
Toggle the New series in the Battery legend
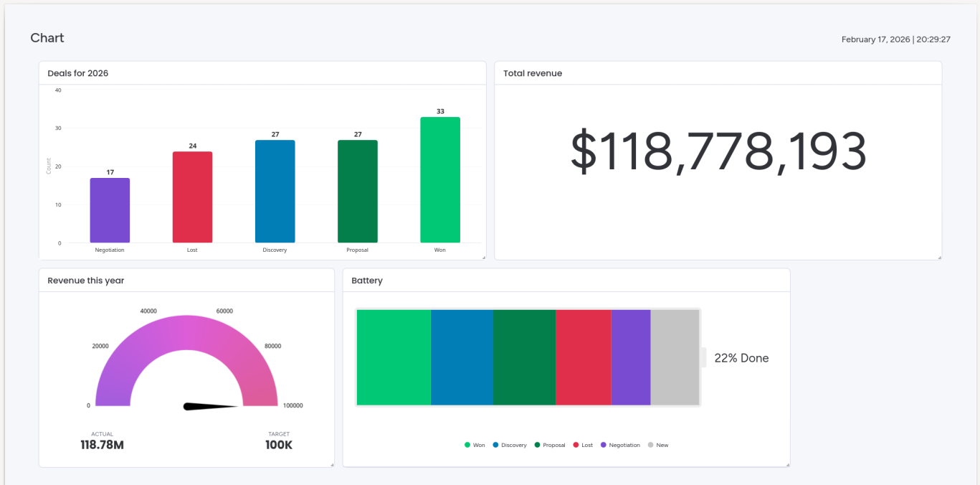click(657, 445)
